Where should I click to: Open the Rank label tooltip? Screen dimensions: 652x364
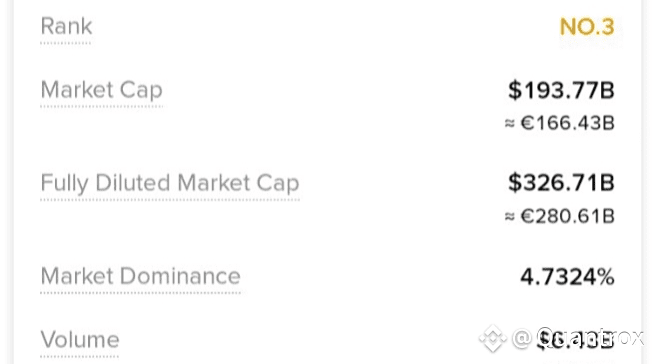(x=66, y=27)
